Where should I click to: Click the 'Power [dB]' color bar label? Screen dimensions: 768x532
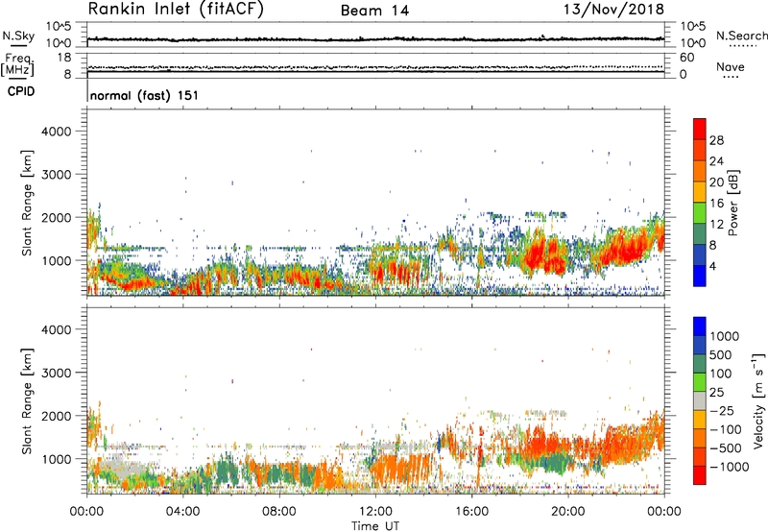coord(733,203)
